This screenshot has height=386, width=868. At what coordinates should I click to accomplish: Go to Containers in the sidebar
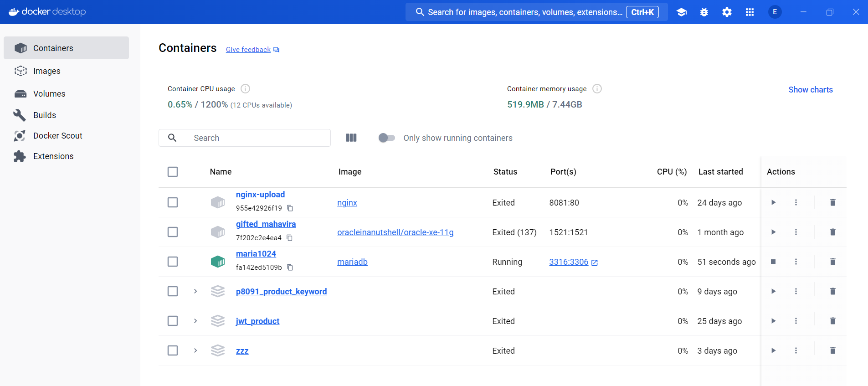[66, 48]
